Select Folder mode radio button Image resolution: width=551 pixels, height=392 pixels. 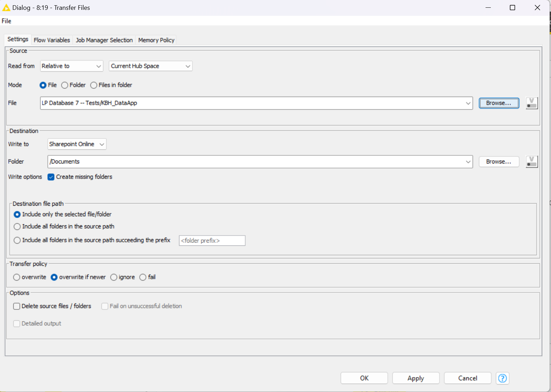tap(65, 85)
